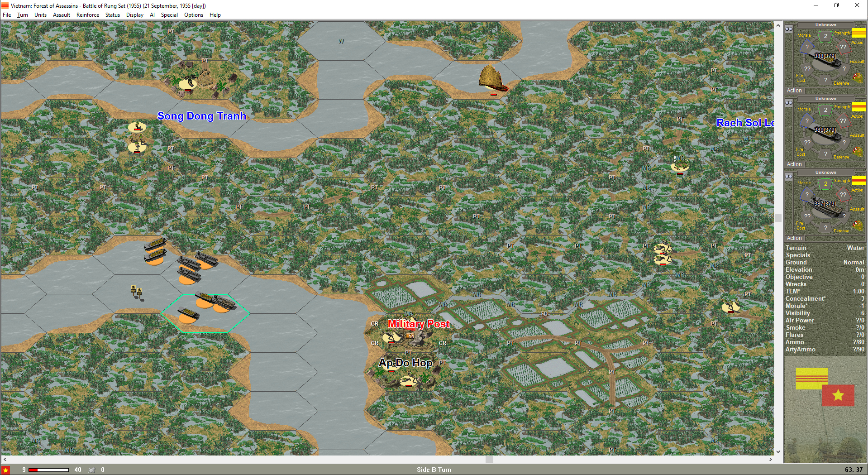Screen dimensions: 868x475
Task: Select isolated infantry unit near map's east edge
Action: (x=730, y=307)
